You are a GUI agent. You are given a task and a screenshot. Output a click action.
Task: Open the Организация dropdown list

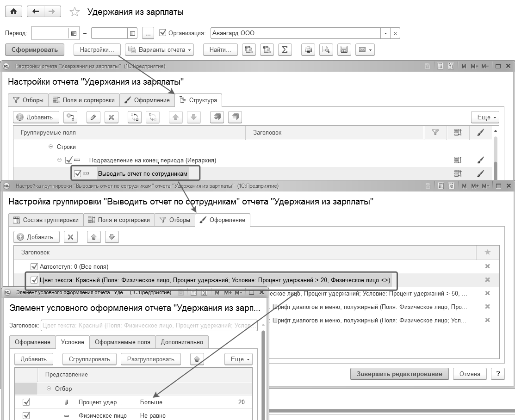click(385, 33)
